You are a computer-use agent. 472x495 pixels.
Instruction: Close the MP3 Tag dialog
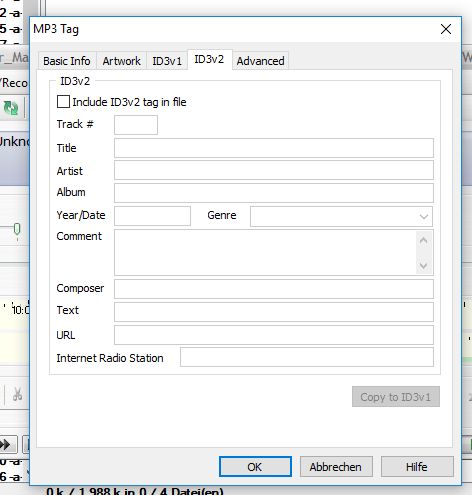pyautogui.click(x=446, y=29)
